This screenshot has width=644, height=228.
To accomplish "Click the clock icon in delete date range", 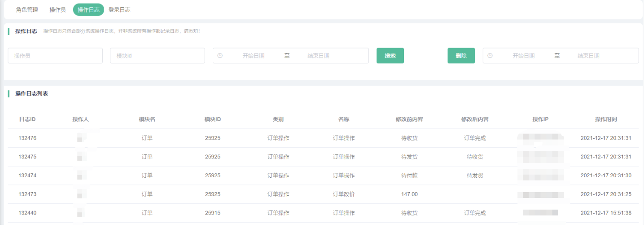I will point(490,56).
